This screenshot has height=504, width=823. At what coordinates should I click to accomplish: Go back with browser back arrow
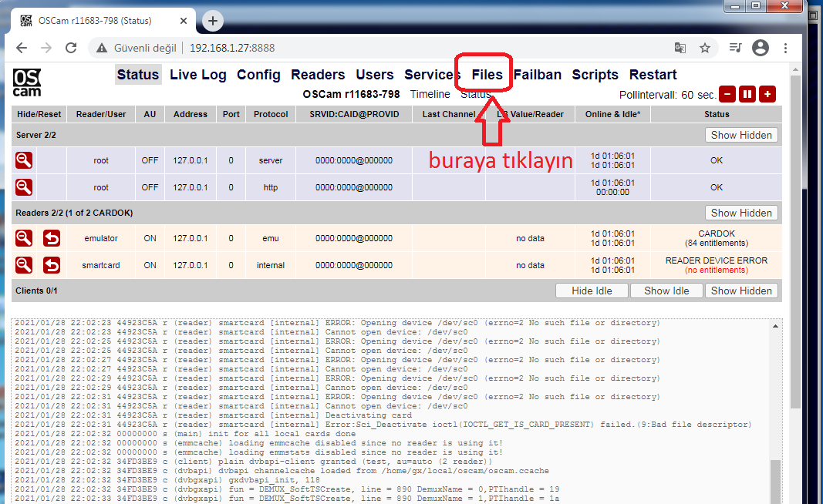pos(22,48)
